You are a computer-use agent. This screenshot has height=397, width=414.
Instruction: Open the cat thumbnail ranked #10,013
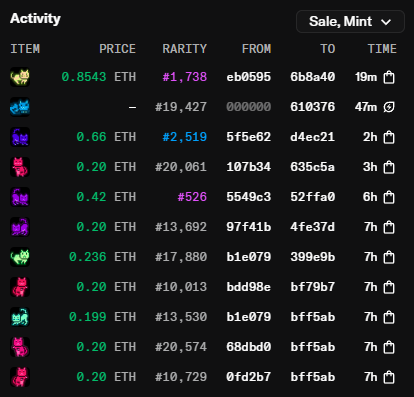coord(20,287)
